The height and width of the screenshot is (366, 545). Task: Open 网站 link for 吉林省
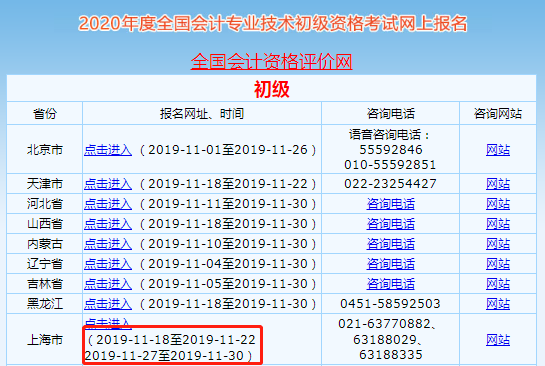coord(498,284)
